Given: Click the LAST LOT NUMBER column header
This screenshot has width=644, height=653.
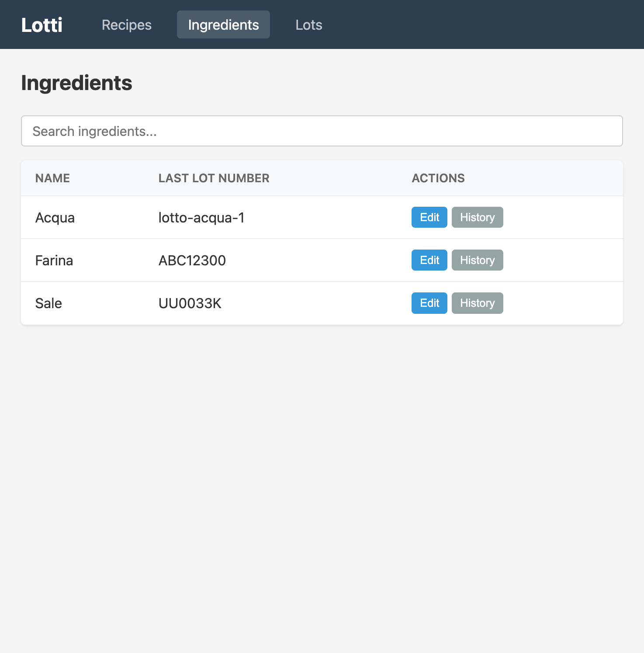Looking at the screenshot, I should click(214, 178).
